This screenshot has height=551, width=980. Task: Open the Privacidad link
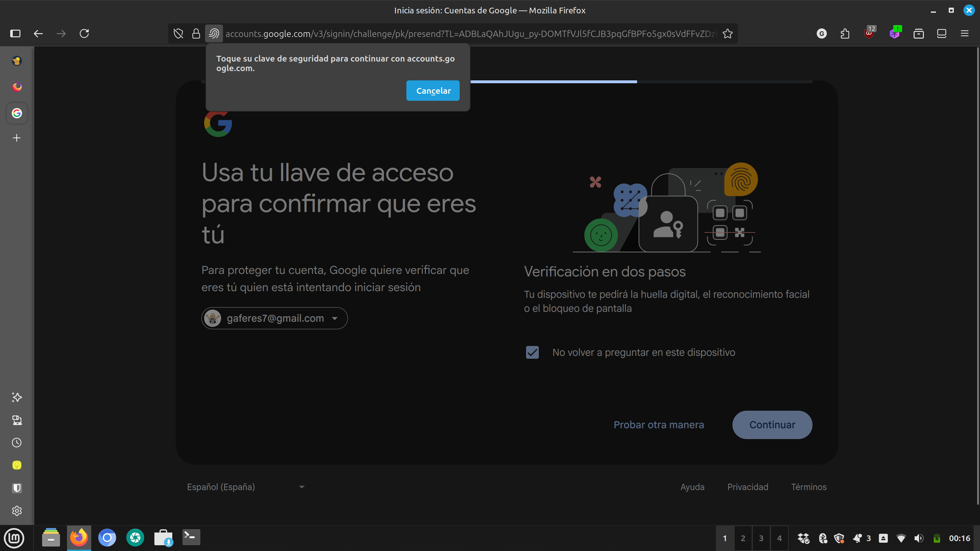tap(747, 487)
